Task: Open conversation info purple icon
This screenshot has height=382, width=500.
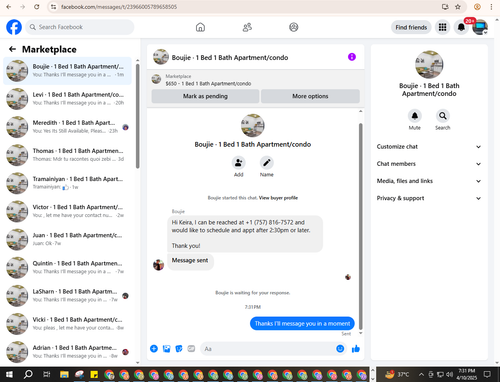Action: 352,57
